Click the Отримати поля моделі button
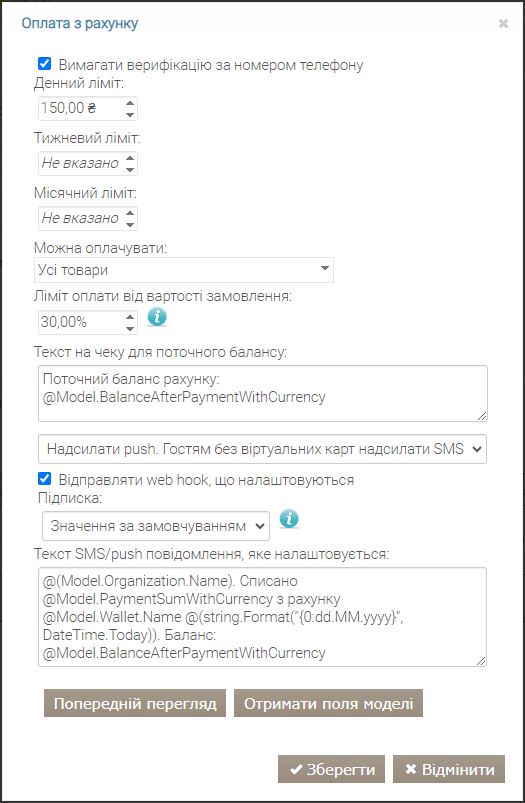This screenshot has height=803, width=525. pos(328,703)
